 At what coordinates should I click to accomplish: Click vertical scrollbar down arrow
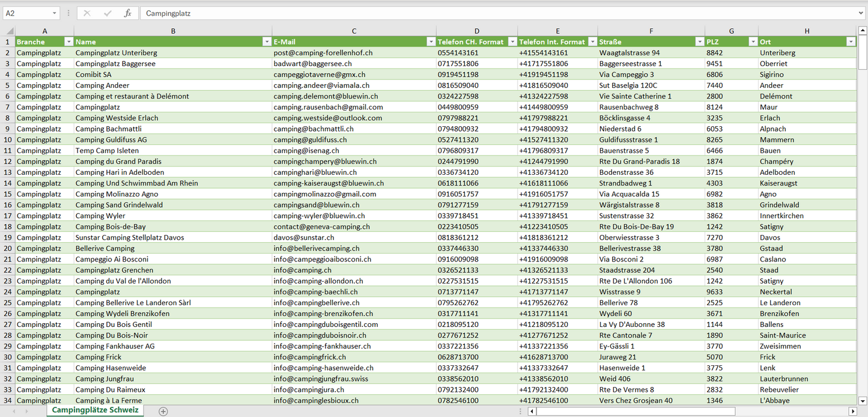pyautogui.click(x=863, y=400)
